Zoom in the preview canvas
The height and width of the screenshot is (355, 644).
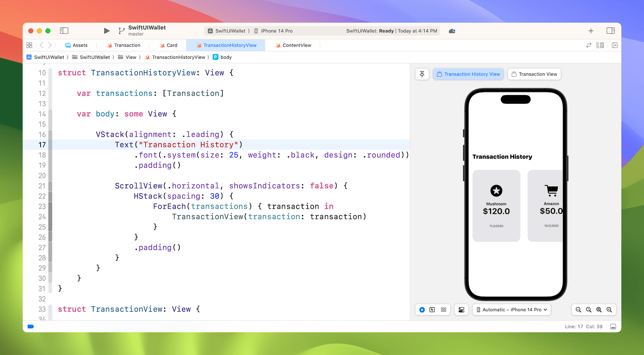point(609,310)
